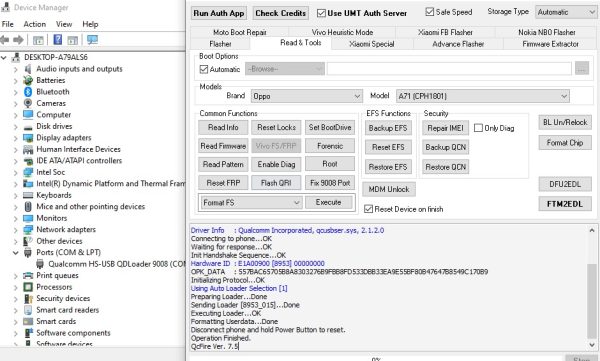Image resolution: width=600 pixels, height=361 pixels.
Task: Click the Other devices icon
Action: (x=28, y=241)
